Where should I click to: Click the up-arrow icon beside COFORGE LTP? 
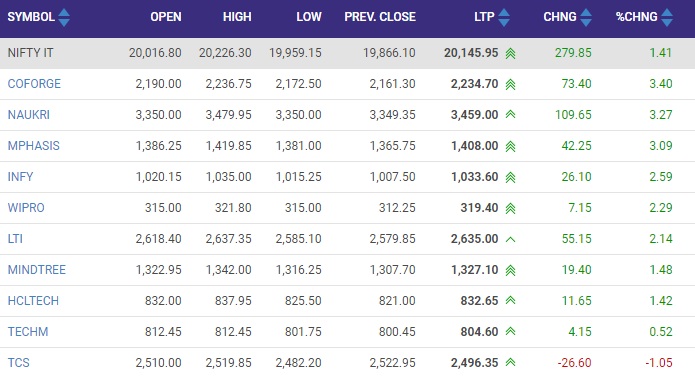coord(511,84)
